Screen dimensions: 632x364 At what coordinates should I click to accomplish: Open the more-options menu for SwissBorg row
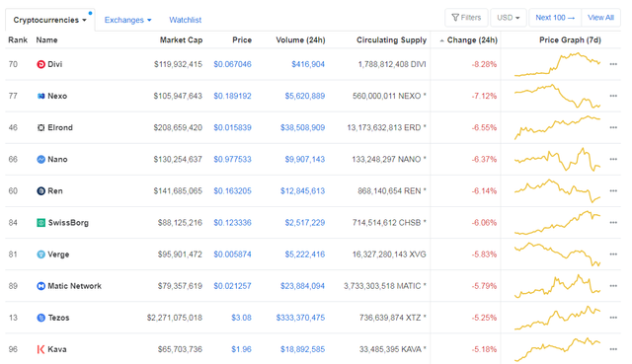click(613, 223)
